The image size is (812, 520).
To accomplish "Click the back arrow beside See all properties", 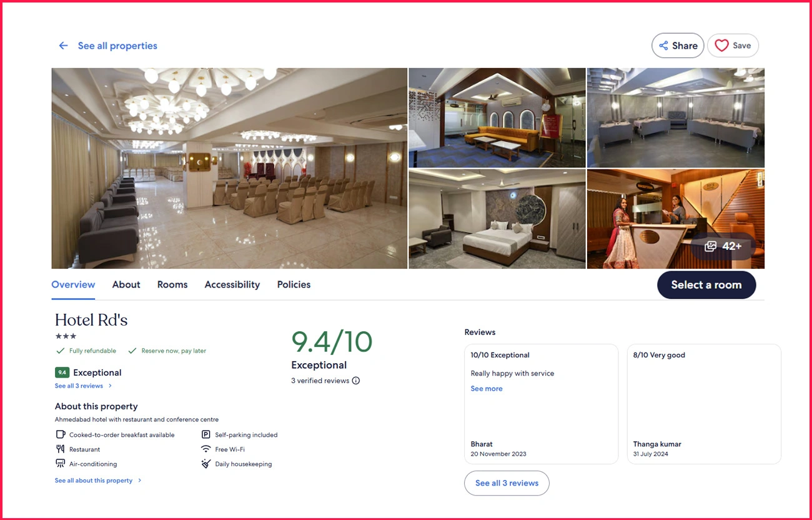I will pos(63,46).
